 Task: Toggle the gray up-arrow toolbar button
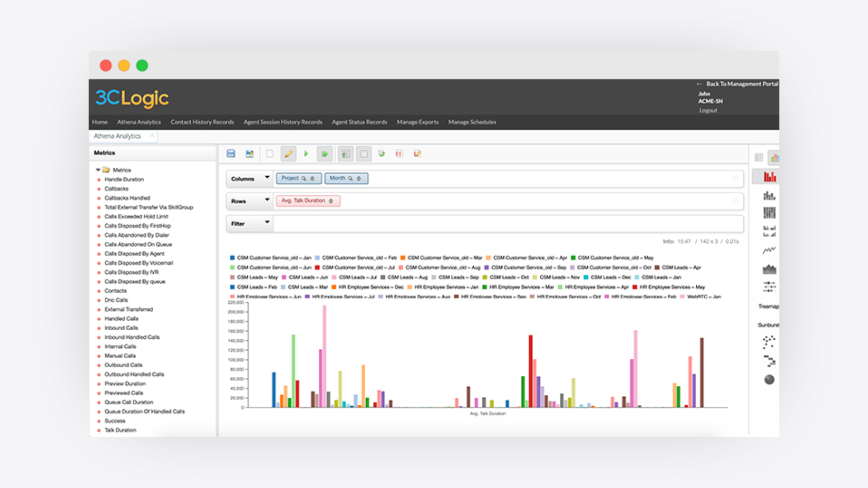pos(345,154)
